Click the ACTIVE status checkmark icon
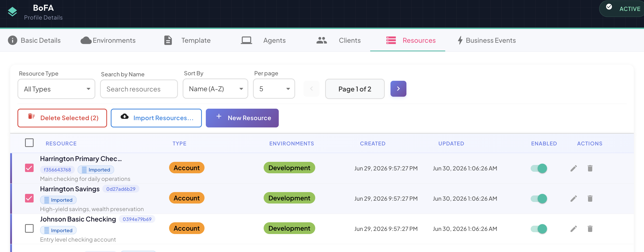The height and width of the screenshot is (252, 644). pyautogui.click(x=609, y=7)
